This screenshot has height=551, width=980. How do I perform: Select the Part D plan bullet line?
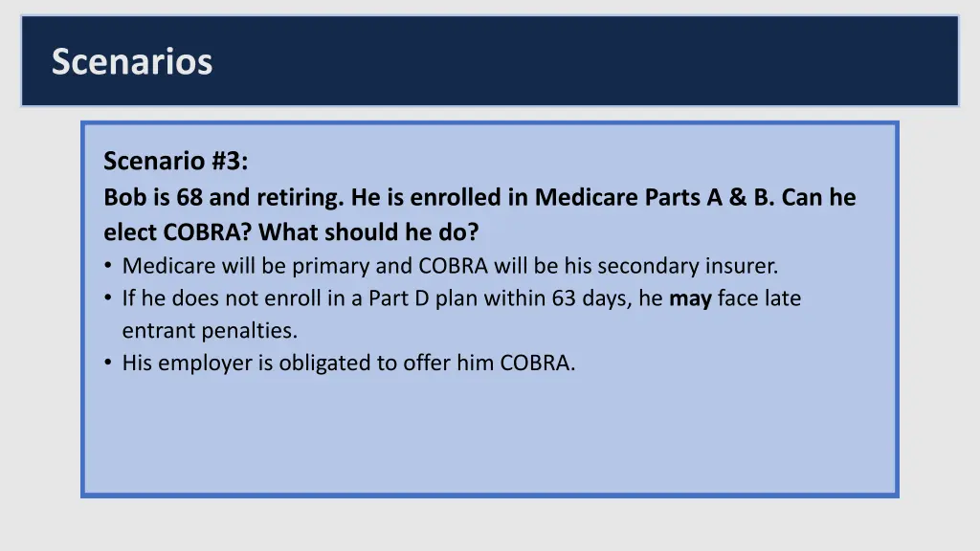461,298
